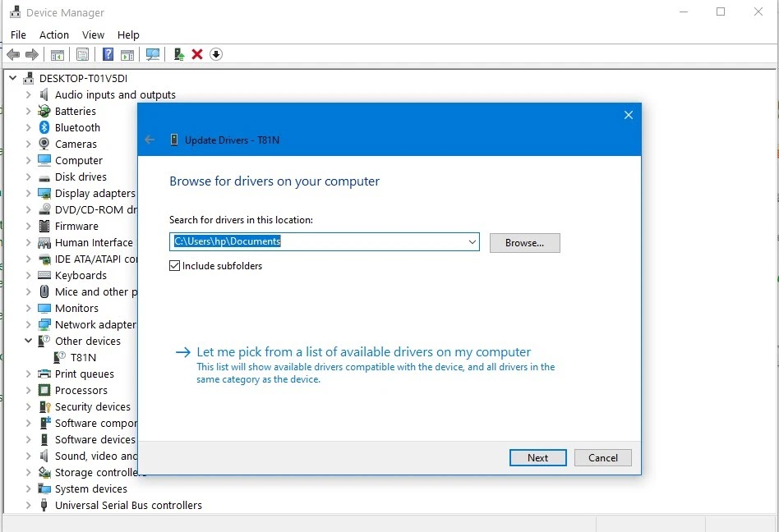Expand the Display adapters category

(28, 193)
